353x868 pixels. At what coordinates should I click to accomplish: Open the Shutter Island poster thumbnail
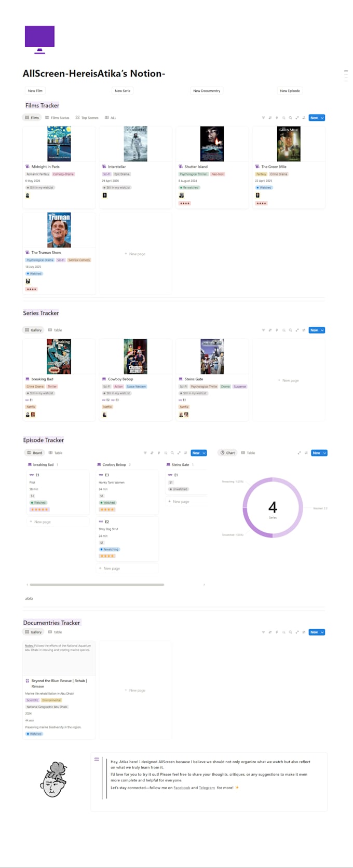(x=212, y=144)
